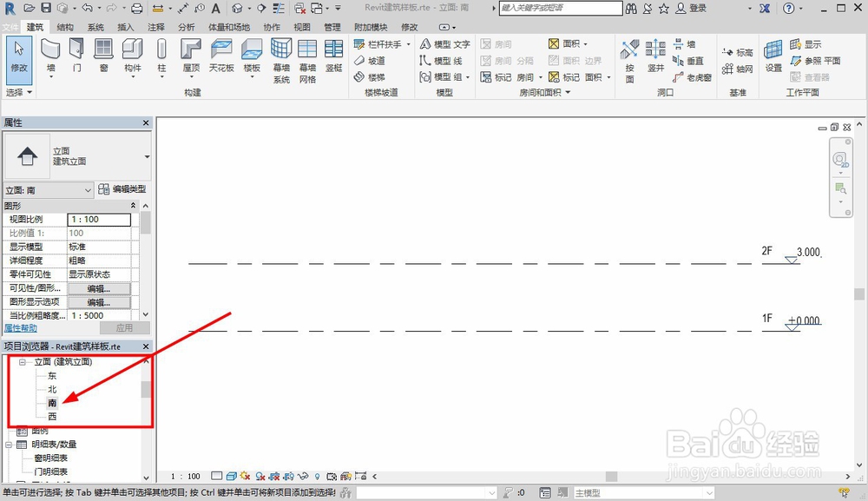Click the 标记房间 tool
868x501 pixels.
(508, 77)
